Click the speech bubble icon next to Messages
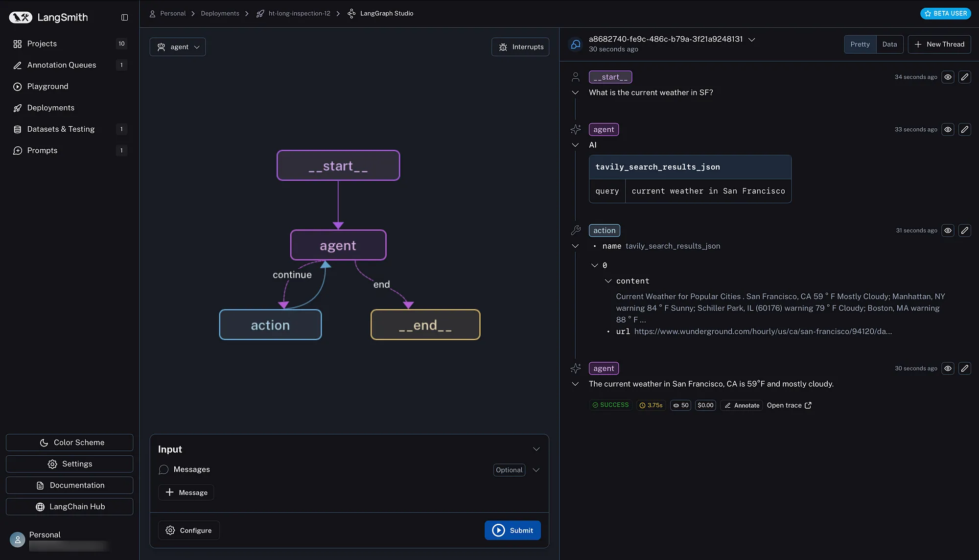Screen dimensions: 979x560 [163, 469]
